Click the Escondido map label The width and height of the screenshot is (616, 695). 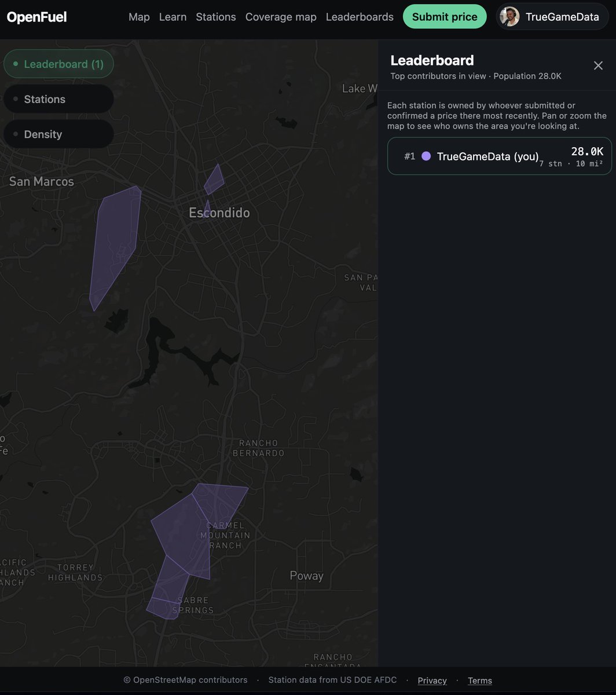click(219, 213)
